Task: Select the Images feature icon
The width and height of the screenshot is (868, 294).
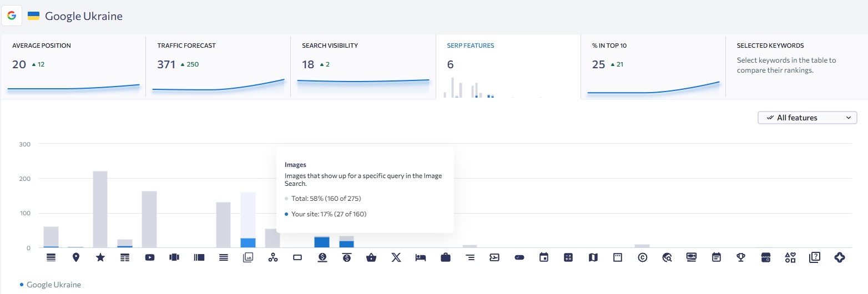Action: click(x=248, y=257)
